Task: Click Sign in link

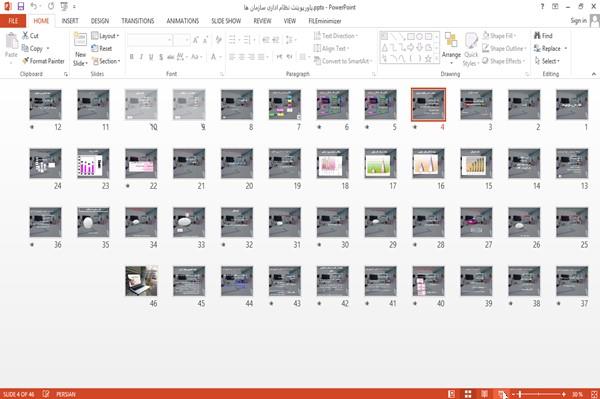Action: (578, 21)
